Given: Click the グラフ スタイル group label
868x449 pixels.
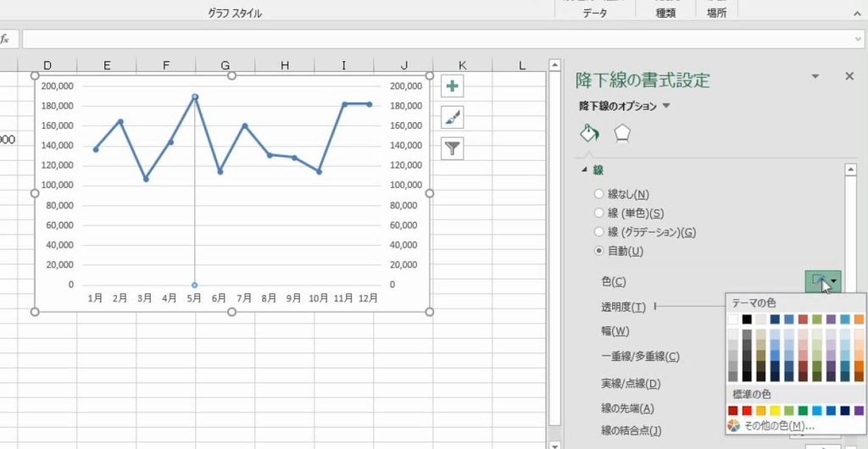Looking at the screenshot, I should click(235, 14).
